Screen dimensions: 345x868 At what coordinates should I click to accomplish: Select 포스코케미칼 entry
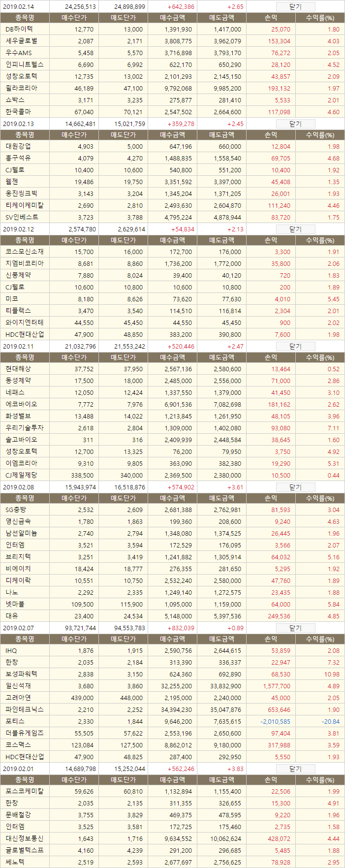coord(25,792)
